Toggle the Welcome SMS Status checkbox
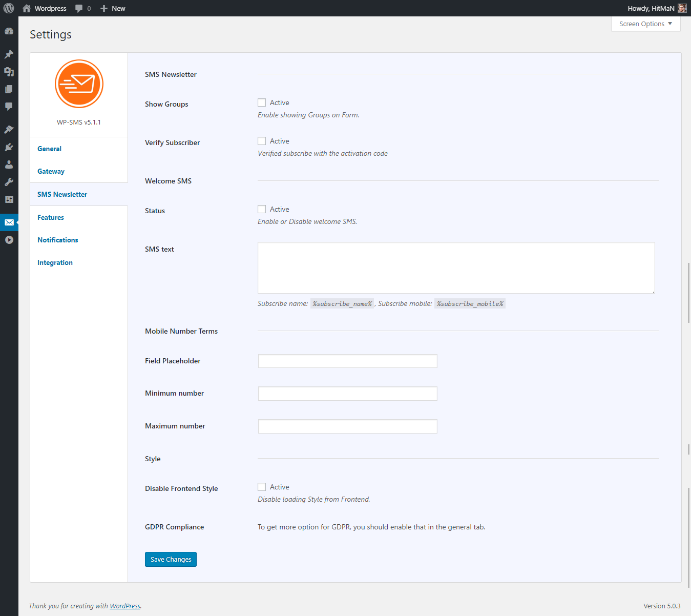 click(x=262, y=209)
